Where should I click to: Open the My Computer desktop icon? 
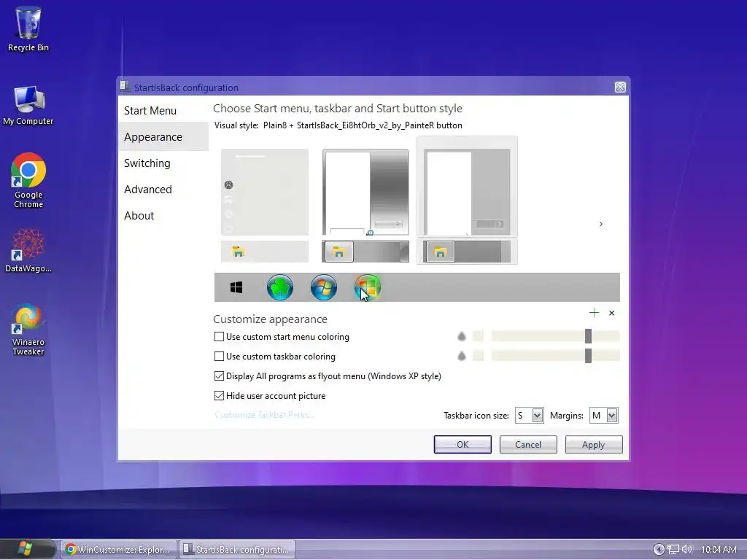28,105
